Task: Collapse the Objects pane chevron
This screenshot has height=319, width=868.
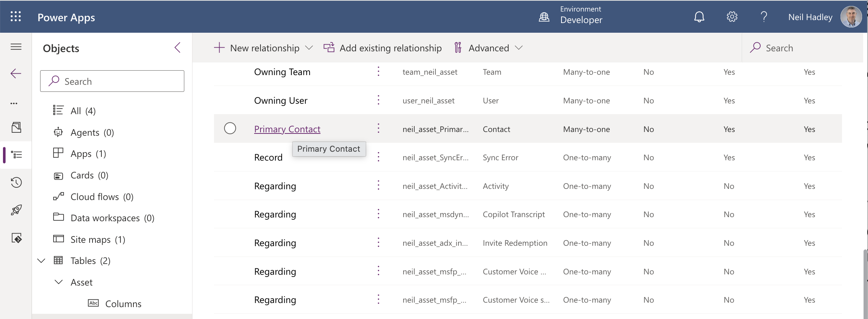Action: (x=178, y=48)
